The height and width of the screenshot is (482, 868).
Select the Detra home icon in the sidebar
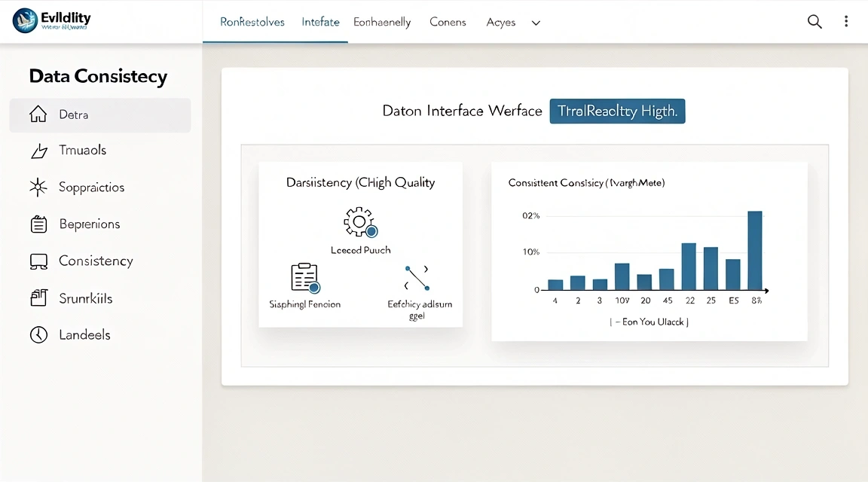pos(38,114)
